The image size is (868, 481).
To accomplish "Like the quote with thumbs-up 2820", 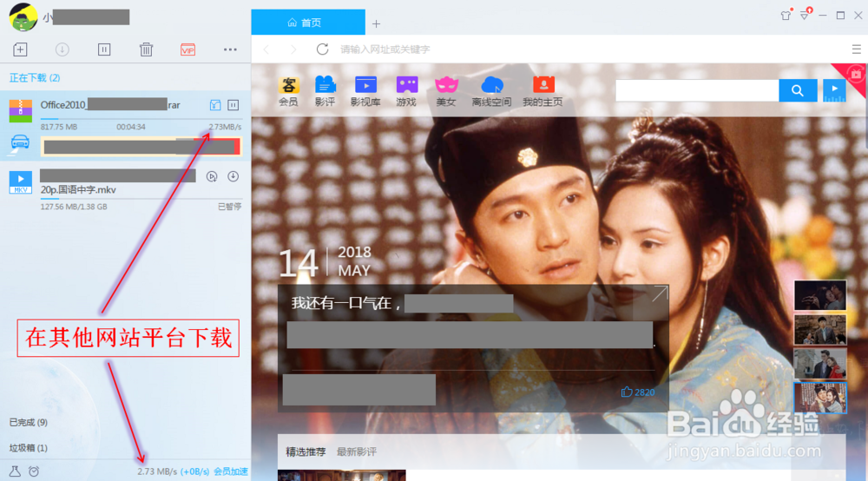I will click(638, 392).
